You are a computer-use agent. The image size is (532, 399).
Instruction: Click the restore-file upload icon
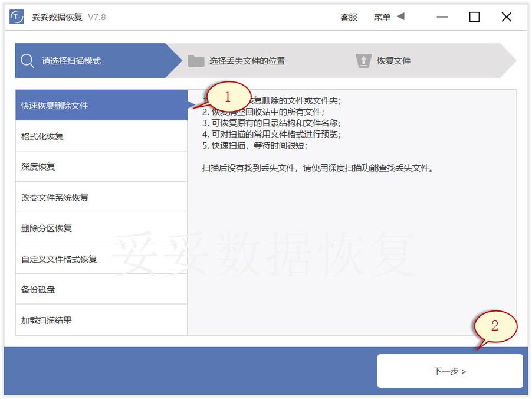click(x=363, y=61)
